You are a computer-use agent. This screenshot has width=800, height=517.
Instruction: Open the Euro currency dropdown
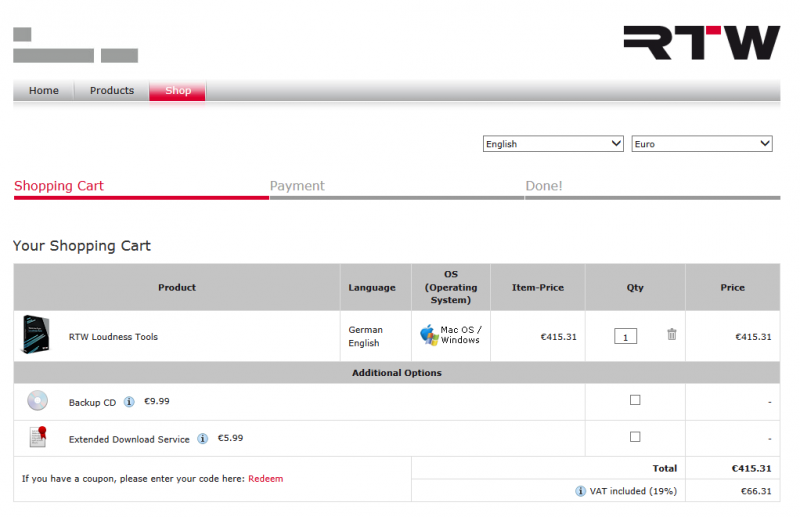click(x=702, y=143)
